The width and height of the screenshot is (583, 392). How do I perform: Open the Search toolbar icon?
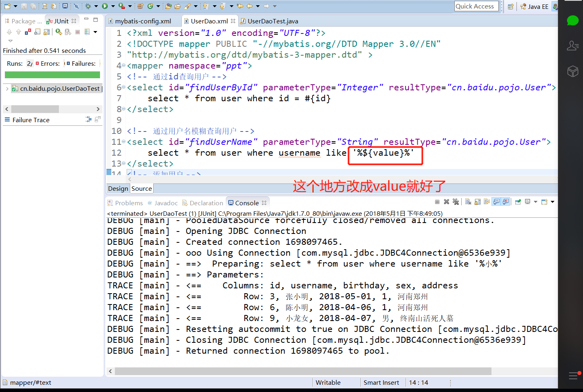tap(187, 6)
